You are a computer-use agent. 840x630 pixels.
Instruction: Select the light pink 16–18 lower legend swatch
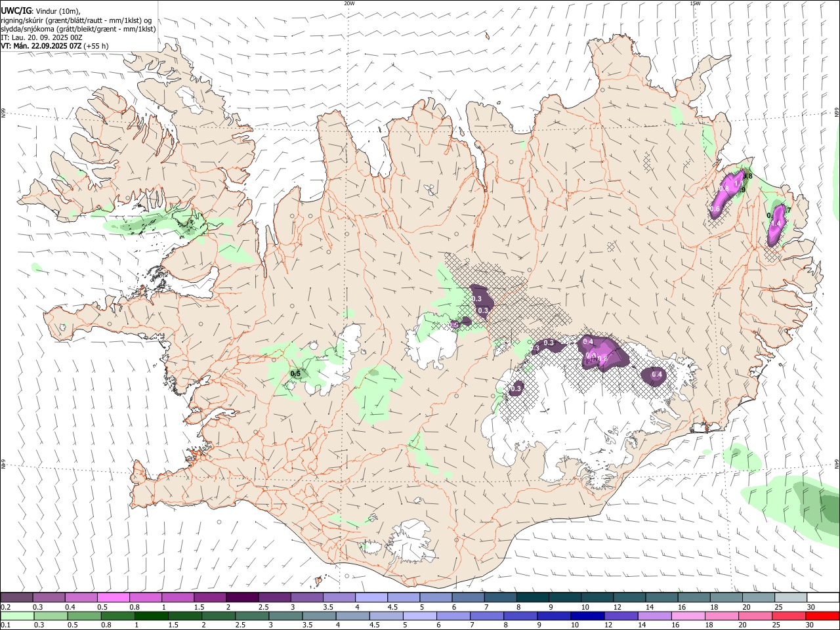[689, 616]
